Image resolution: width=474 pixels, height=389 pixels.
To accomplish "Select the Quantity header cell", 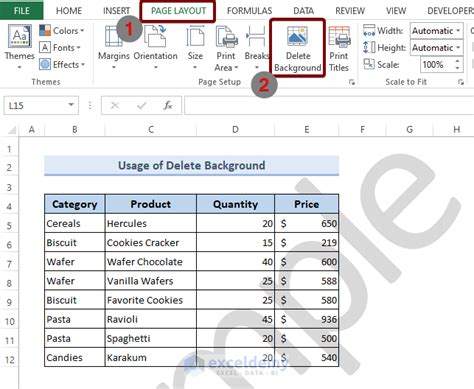I will (235, 204).
